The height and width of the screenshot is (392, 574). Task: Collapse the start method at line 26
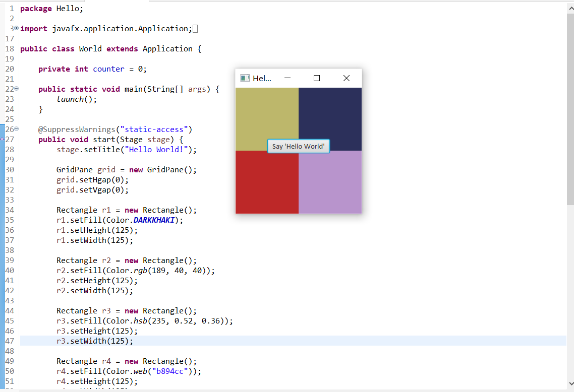pos(17,128)
